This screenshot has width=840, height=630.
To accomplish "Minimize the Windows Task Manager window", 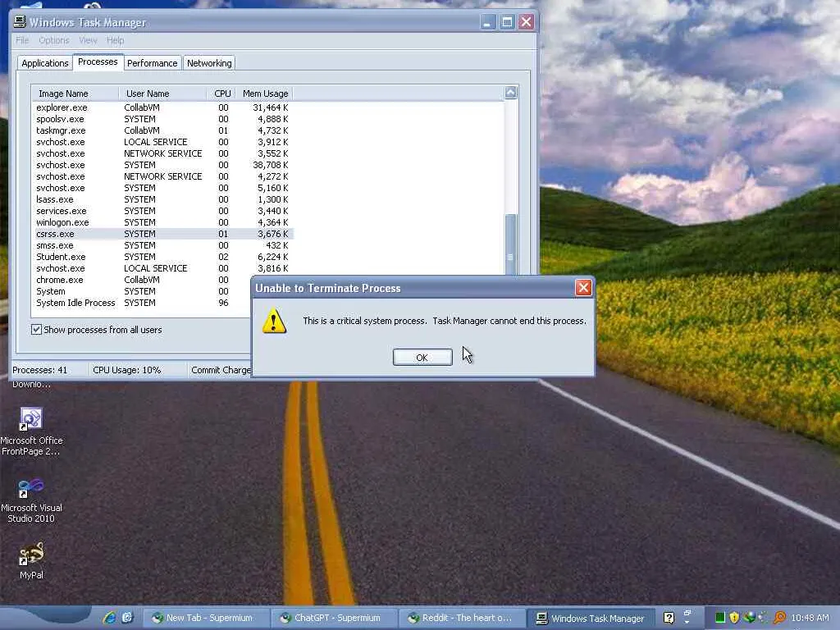I will coord(487,22).
